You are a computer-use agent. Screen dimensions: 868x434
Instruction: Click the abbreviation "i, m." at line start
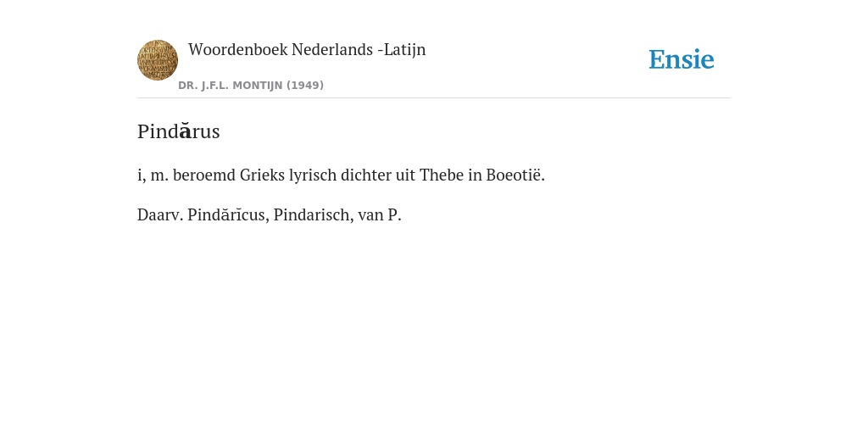point(153,175)
